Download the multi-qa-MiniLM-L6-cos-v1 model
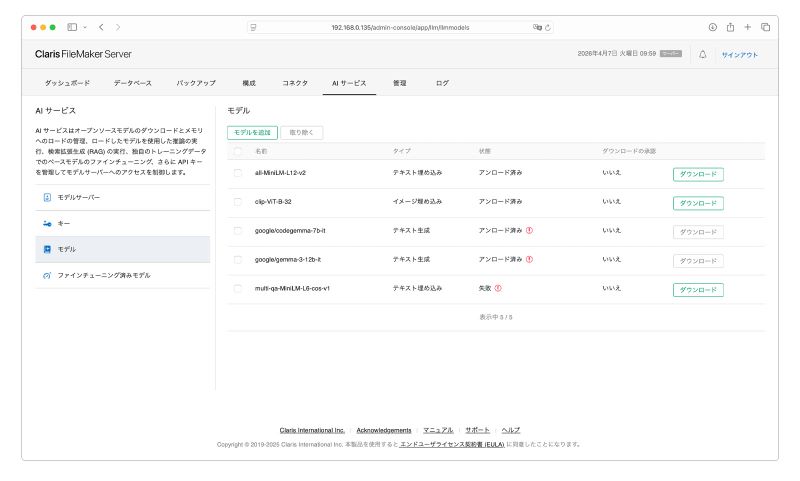The image size is (800, 481). [698, 290]
